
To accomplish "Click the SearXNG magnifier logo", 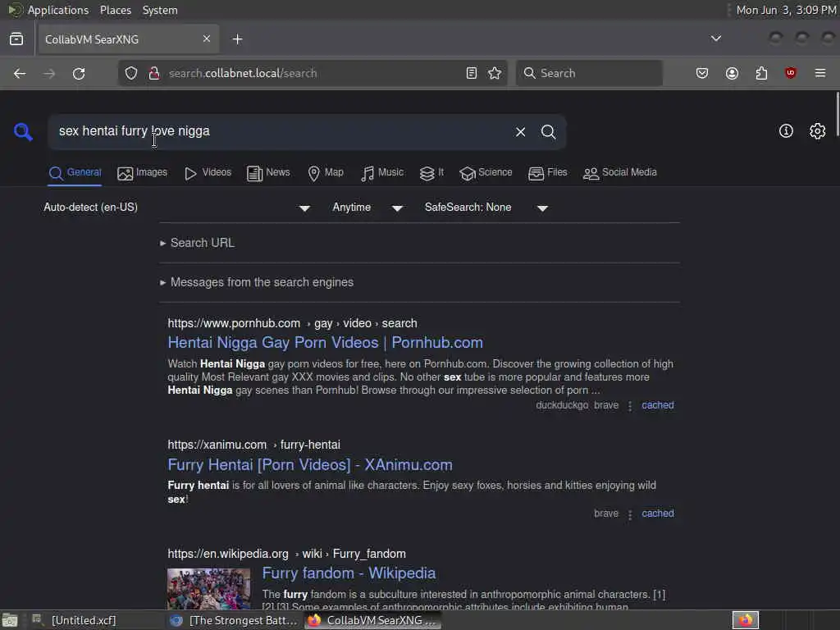I will 23,131.
